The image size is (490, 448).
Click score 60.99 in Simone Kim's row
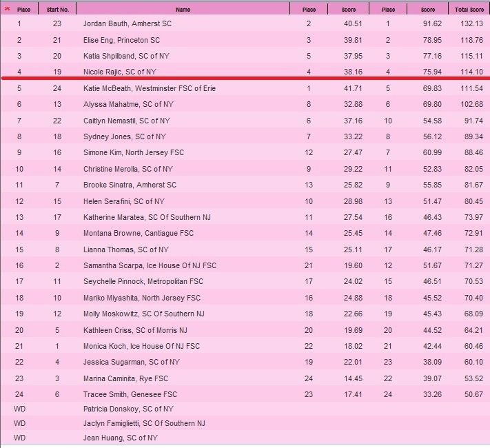(432, 152)
